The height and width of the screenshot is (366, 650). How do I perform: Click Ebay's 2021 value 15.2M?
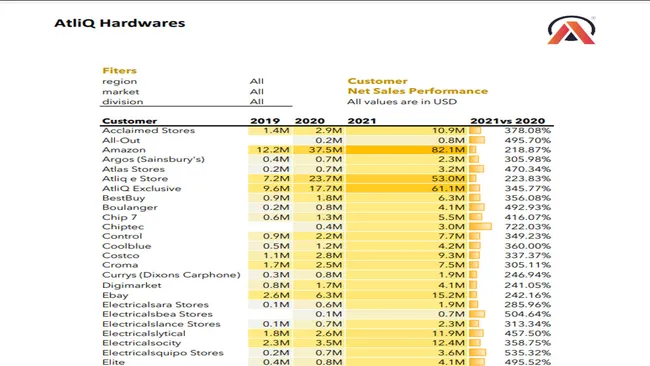[x=449, y=295]
